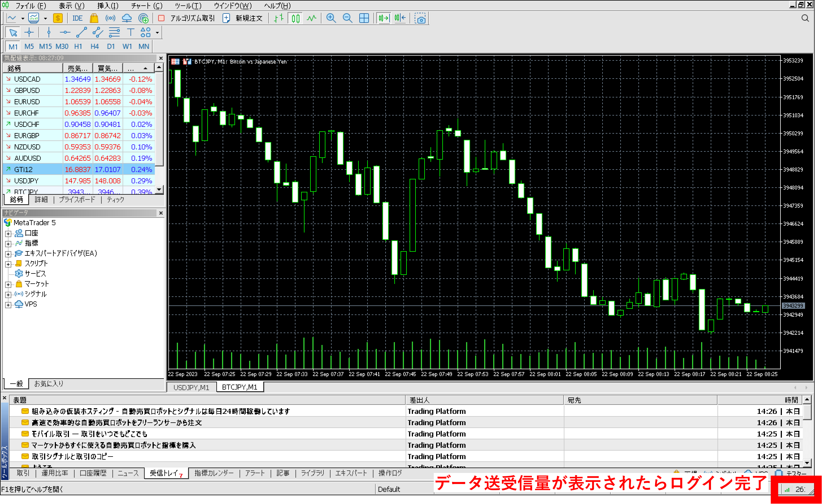Toggle the Algo trading button

pos(187,18)
